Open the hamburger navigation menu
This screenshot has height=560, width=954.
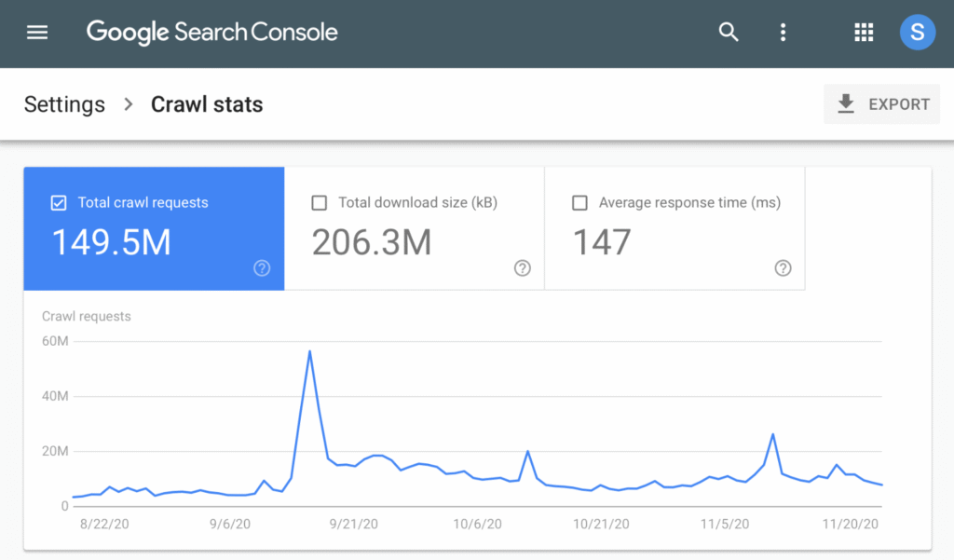[37, 33]
